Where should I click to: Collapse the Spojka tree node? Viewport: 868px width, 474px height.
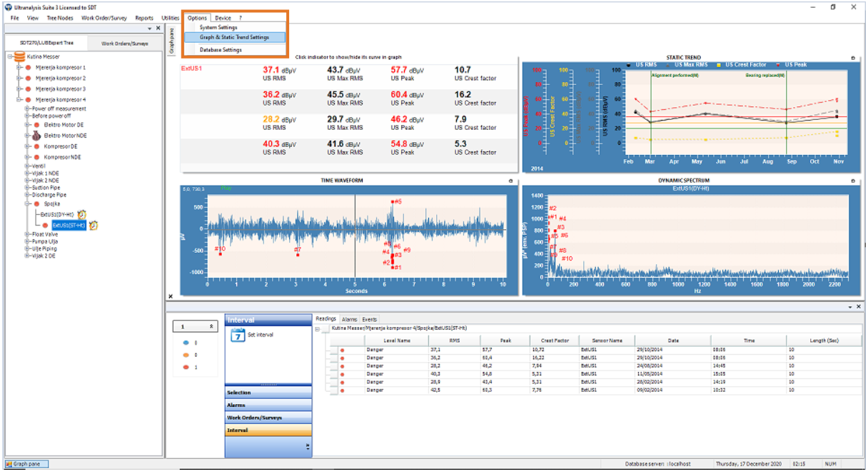point(27,203)
